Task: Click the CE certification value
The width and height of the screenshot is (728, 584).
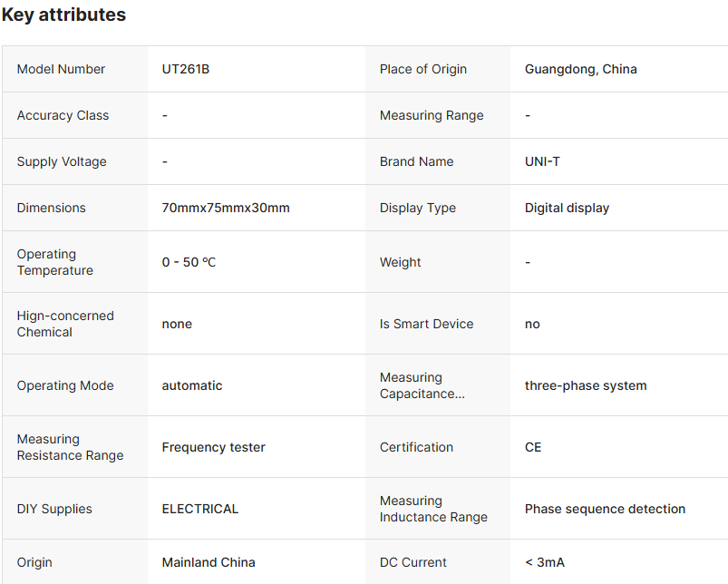Action: 533,447
